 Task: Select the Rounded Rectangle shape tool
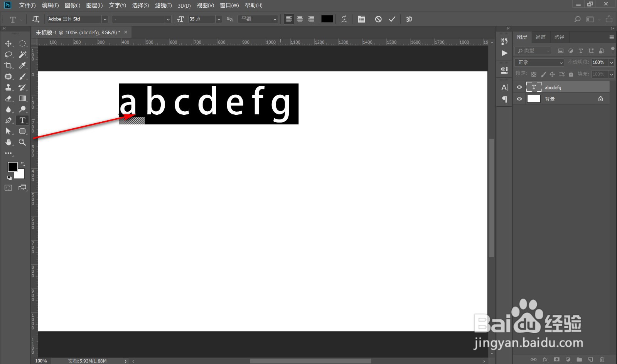click(22, 131)
